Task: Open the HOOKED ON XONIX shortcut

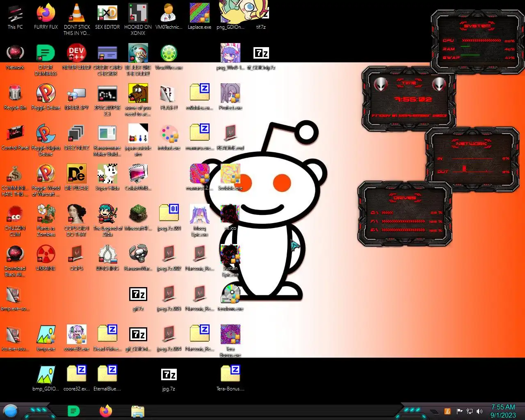Action: click(138, 20)
